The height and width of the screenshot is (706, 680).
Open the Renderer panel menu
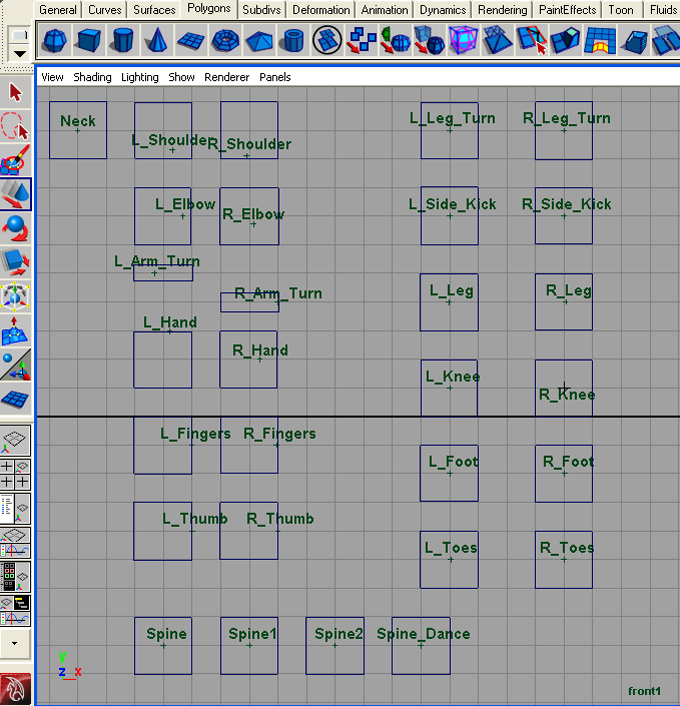coord(227,77)
